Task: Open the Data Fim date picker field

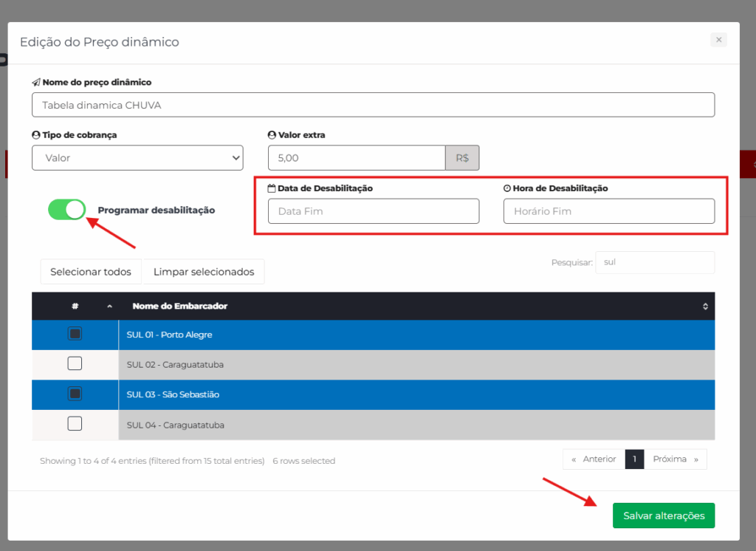Action: tap(373, 211)
